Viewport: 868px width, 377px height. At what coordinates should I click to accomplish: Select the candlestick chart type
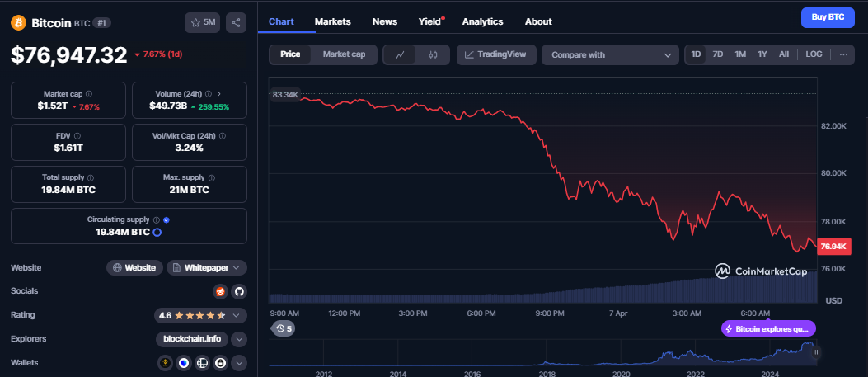pyautogui.click(x=433, y=54)
